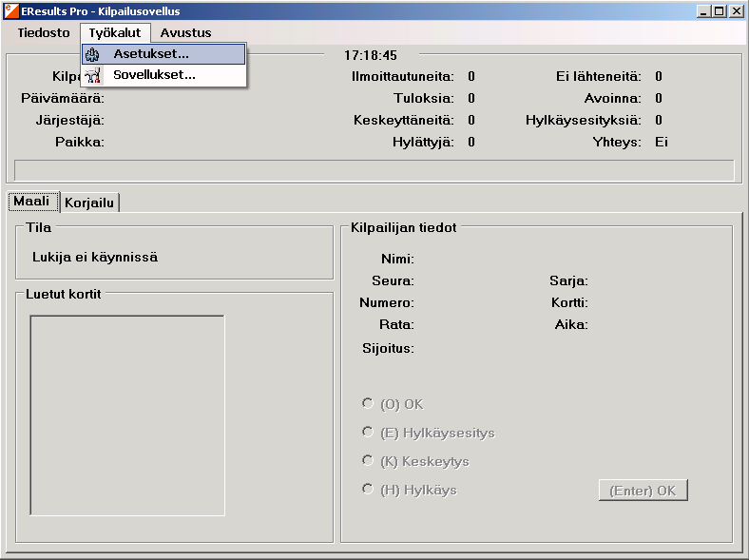
Task: Click the Rata: label
Action: (396, 324)
